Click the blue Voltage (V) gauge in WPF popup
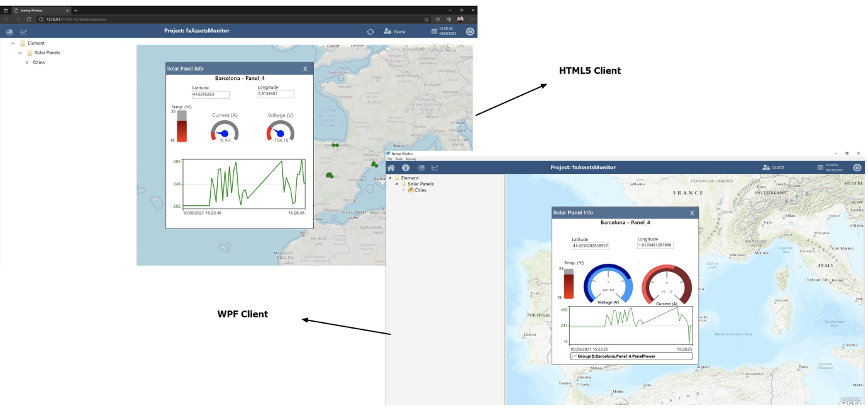This screenshot has height=413, width=868. [x=608, y=284]
